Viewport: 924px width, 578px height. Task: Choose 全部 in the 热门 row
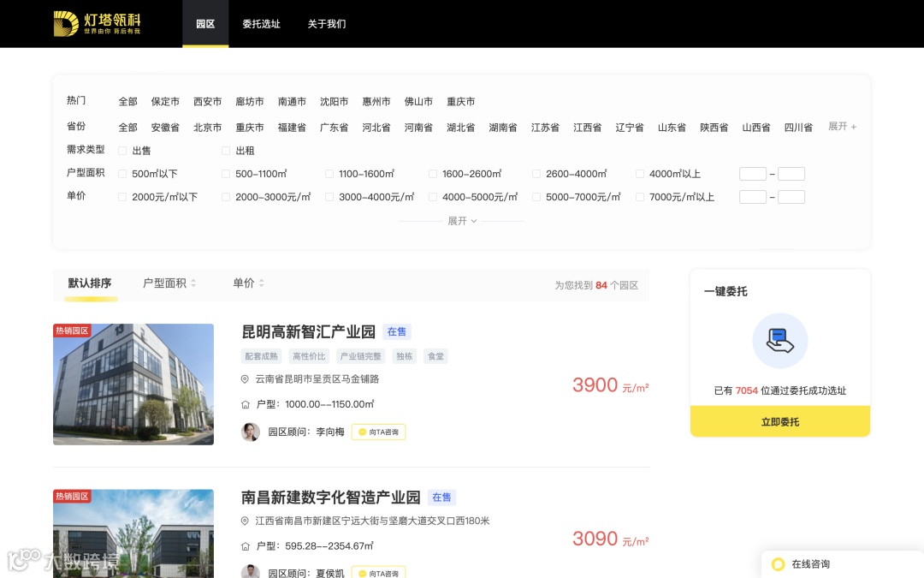pos(127,101)
